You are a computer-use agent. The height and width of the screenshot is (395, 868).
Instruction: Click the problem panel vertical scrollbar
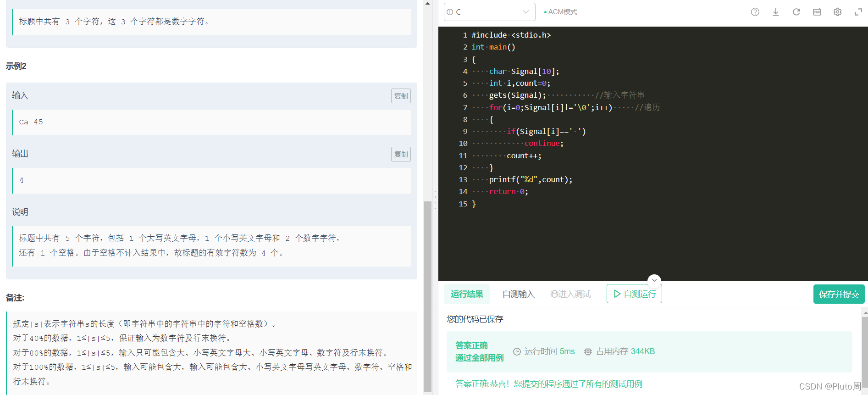point(427,296)
